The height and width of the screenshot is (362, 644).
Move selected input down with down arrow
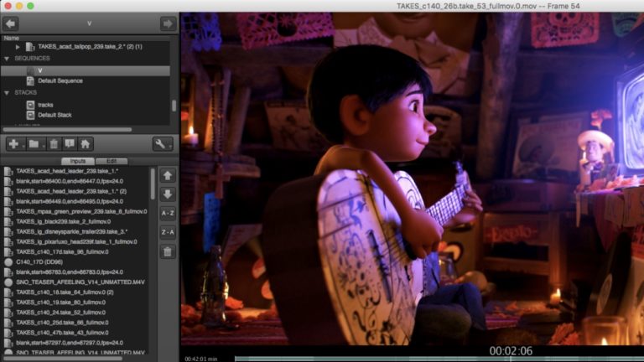point(168,194)
